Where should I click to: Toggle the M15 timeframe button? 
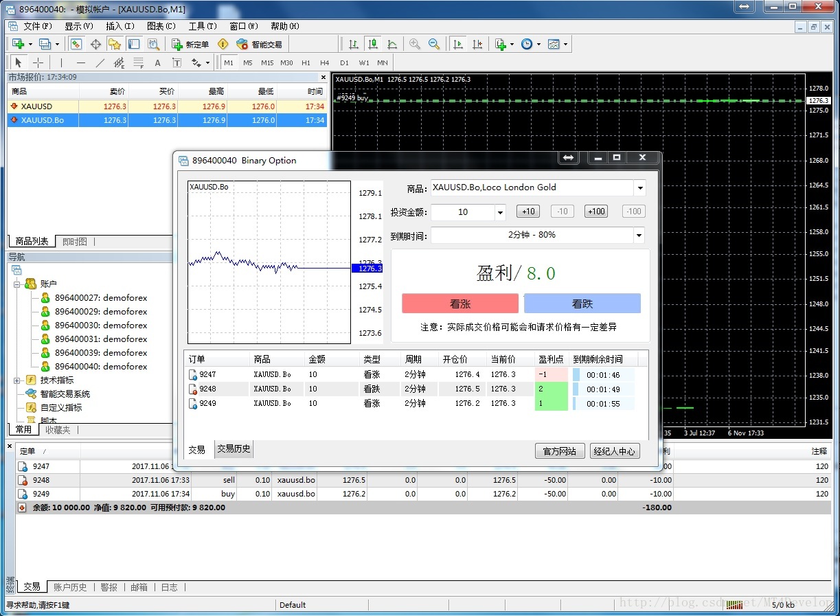(267, 62)
